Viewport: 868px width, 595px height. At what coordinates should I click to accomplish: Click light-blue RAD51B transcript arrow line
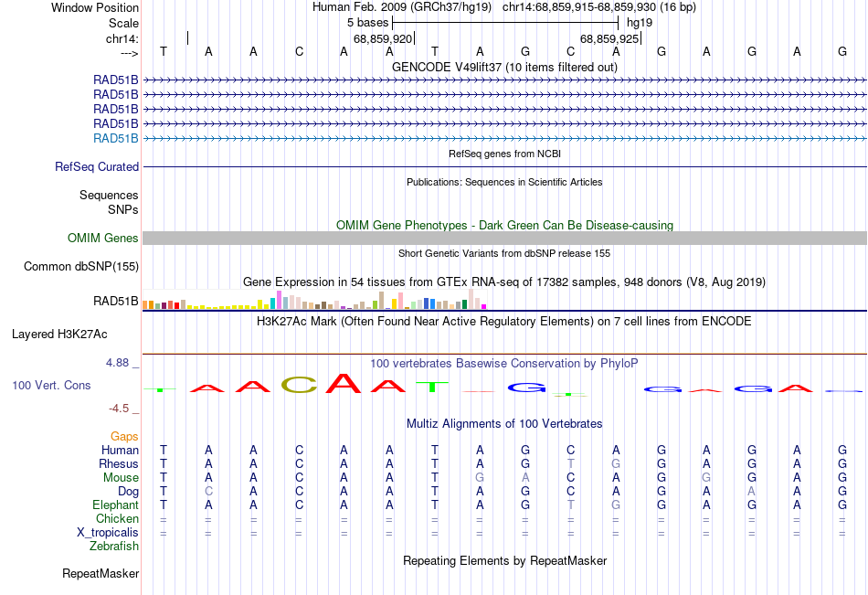(x=504, y=139)
